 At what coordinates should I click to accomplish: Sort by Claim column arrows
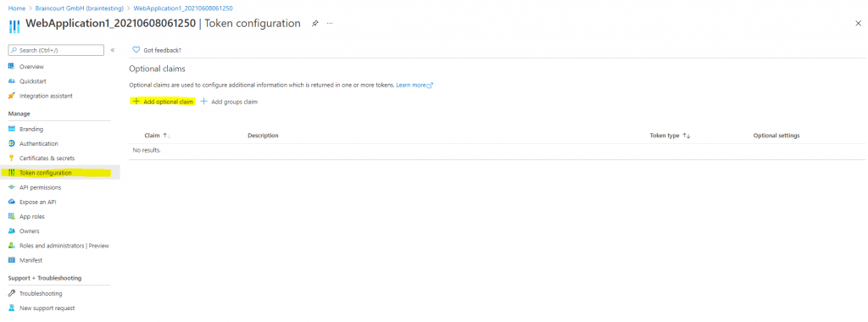167,136
